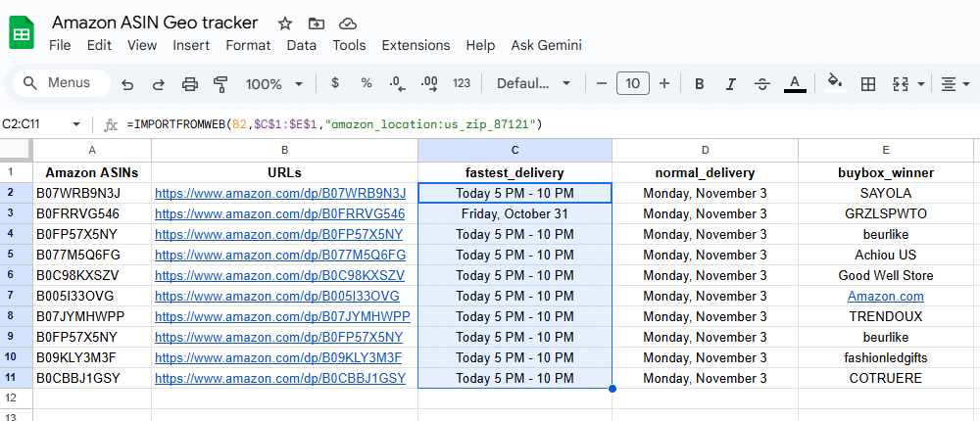Toggle Bold formatting
Screen dimensions: 980x421
coord(700,84)
